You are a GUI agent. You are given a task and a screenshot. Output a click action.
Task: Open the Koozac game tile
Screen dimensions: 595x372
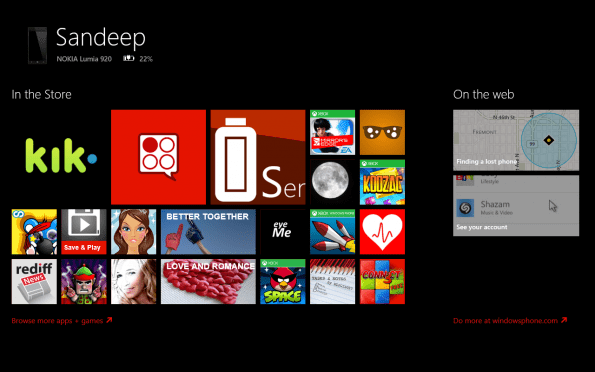tap(382, 182)
